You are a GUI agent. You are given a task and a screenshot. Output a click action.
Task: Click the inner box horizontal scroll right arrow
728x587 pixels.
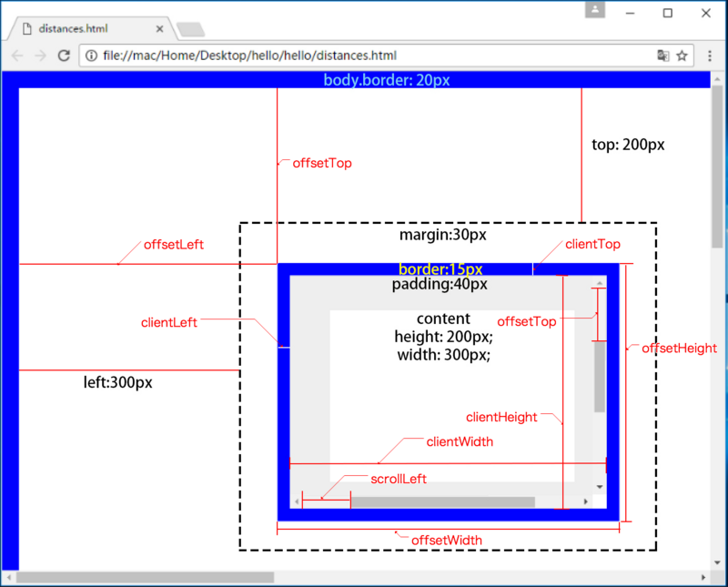tap(586, 501)
